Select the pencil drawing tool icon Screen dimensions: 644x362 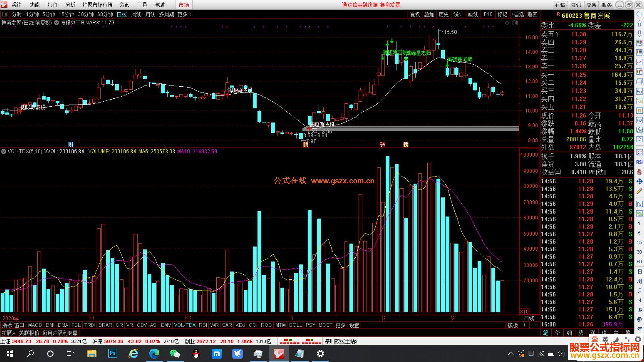(639, 191)
